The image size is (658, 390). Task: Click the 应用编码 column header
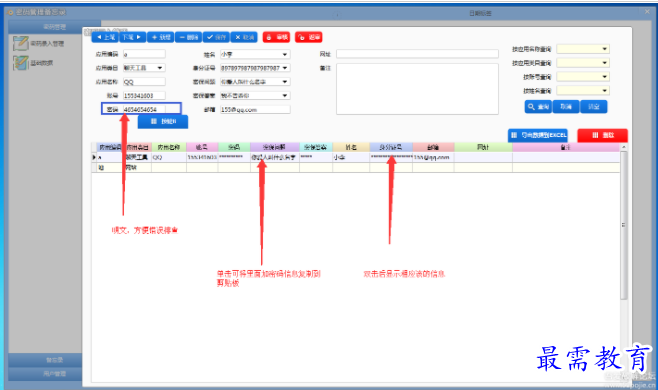(x=110, y=147)
